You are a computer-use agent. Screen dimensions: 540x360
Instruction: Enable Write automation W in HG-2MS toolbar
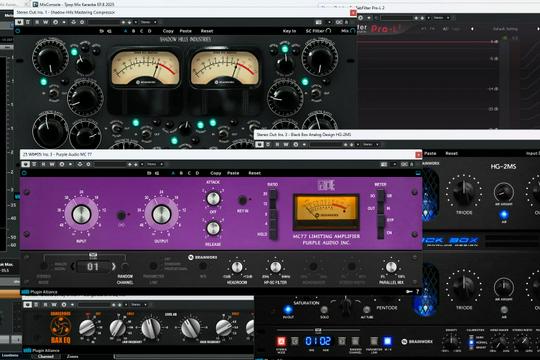286,144
